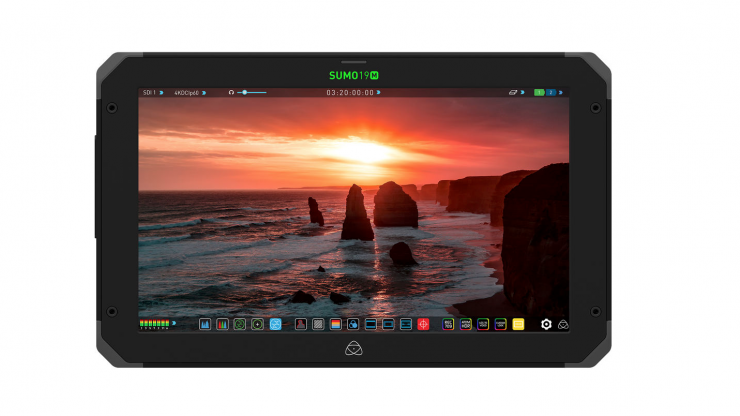Tap the Atomos logo menu icon
The height and width of the screenshot is (416, 740).
click(563, 324)
